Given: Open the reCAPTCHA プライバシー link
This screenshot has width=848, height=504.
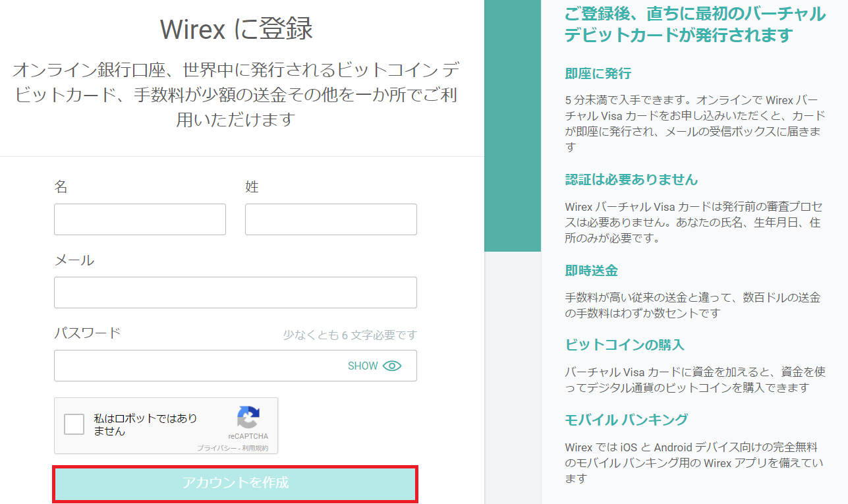Looking at the screenshot, I should click(x=215, y=448).
